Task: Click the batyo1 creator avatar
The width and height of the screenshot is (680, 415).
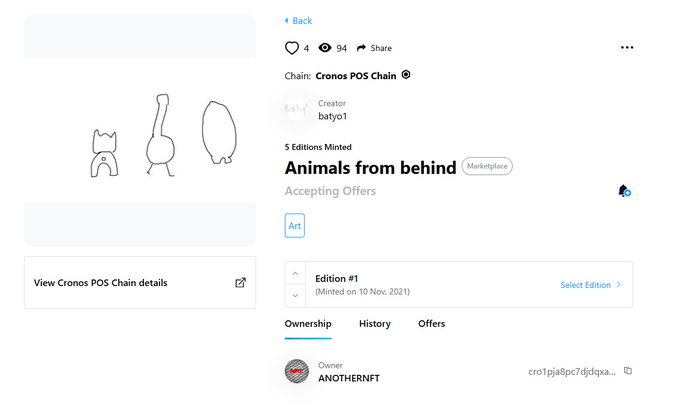Action: [x=297, y=109]
